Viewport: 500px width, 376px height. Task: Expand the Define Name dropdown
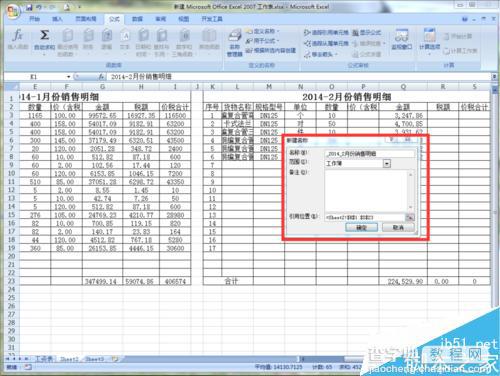pos(278,31)
